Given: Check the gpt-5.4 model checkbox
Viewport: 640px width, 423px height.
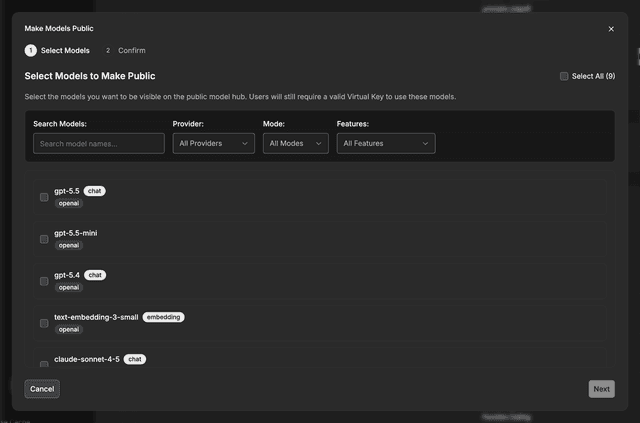Looking at the screenshot, I should (44, 281).
